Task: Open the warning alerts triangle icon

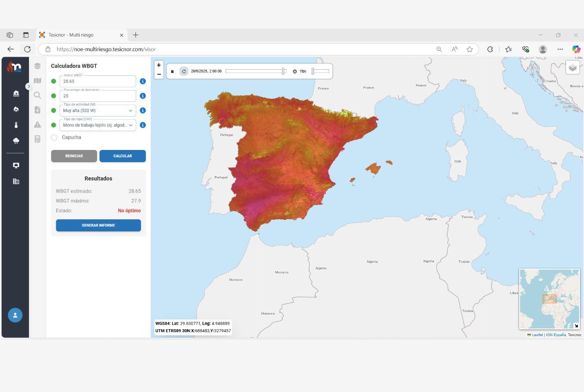Action: click(38, 125)
